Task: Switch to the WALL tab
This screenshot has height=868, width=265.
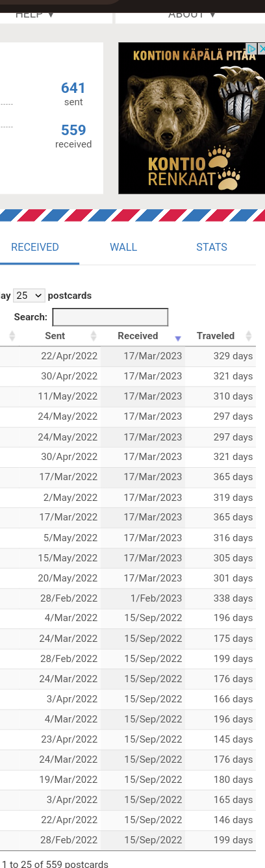Action: point(123,247)
